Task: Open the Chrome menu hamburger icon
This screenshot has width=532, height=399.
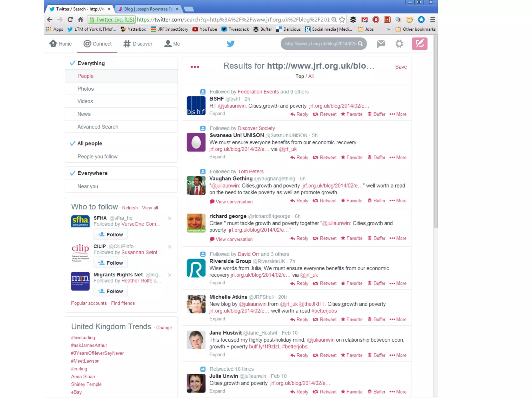Action: tap(432, 19)
